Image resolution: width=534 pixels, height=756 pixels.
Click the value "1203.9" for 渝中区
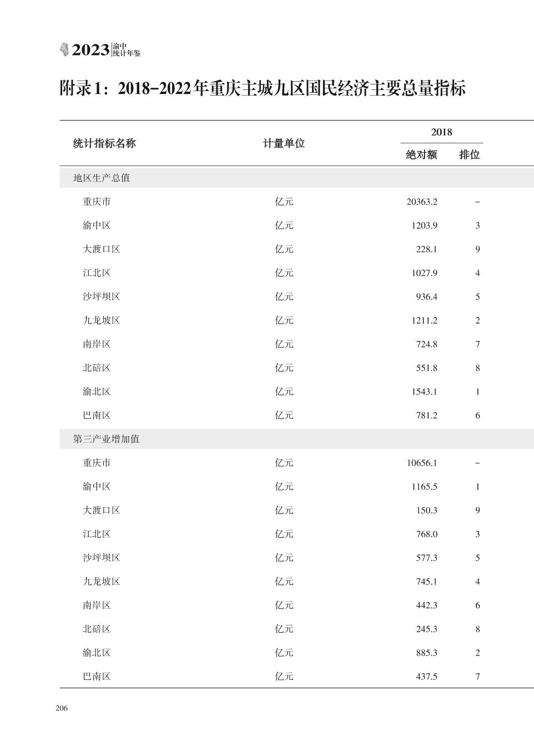tap(425, 226)
